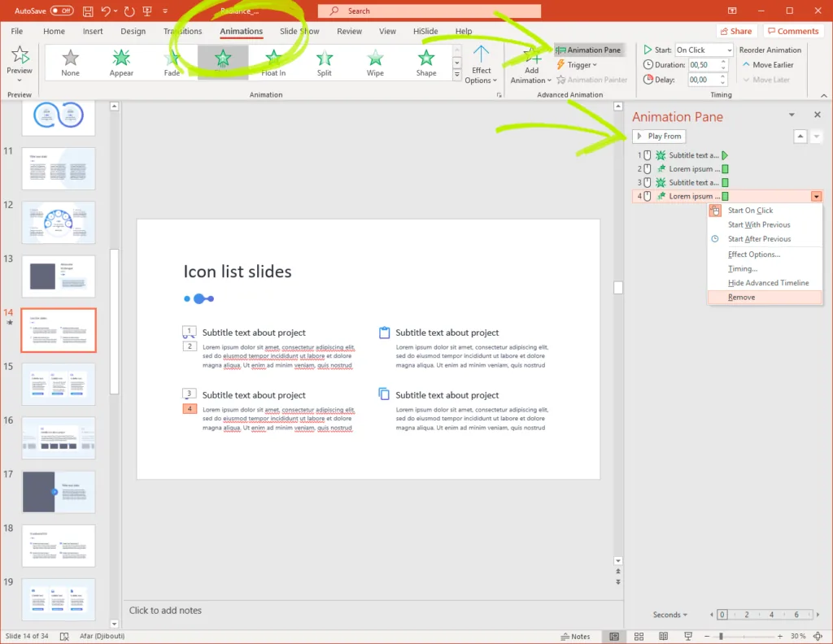The width and height of the screenshot is (833, 644).
Task: Click the Share button
Action: pyautogui.click(x=735, y=32)
